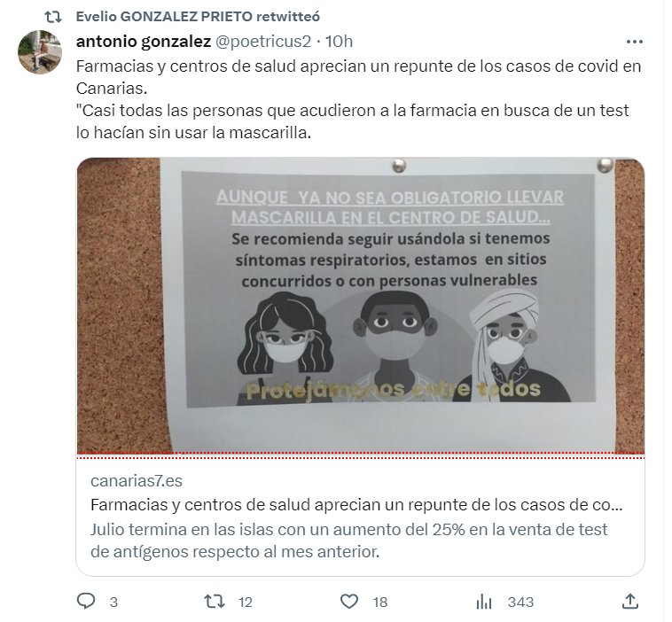Image resolution: width=672 pixels, height=622 pixels.
Task: Open view analytics bar chart icon
Action: tap(484, 602)
